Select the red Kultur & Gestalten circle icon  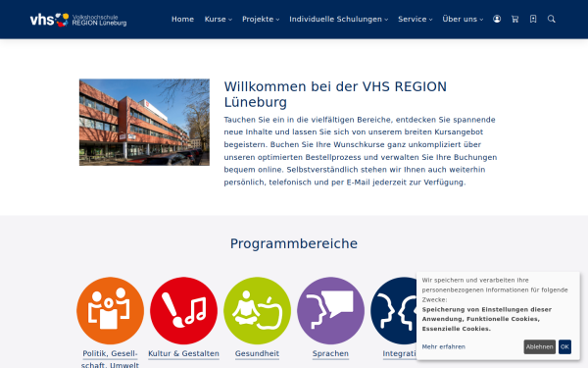tap(184, 310)
